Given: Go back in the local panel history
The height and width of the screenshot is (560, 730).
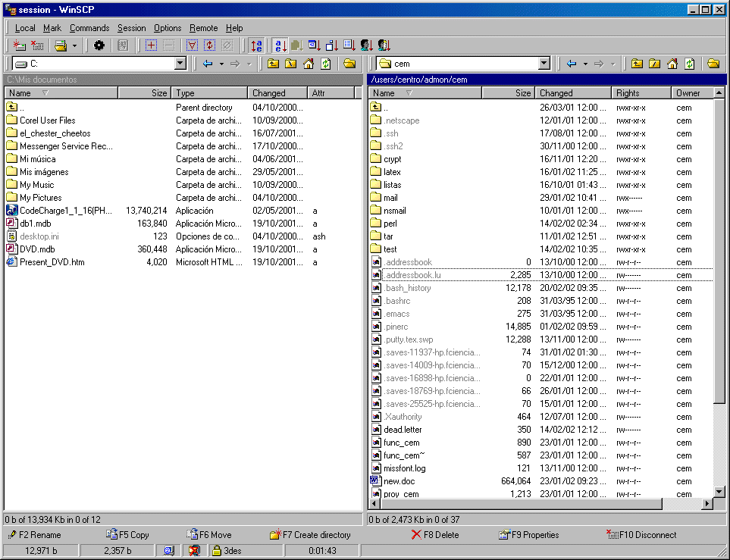Looking at the screenshot, I should click(208, 64).
